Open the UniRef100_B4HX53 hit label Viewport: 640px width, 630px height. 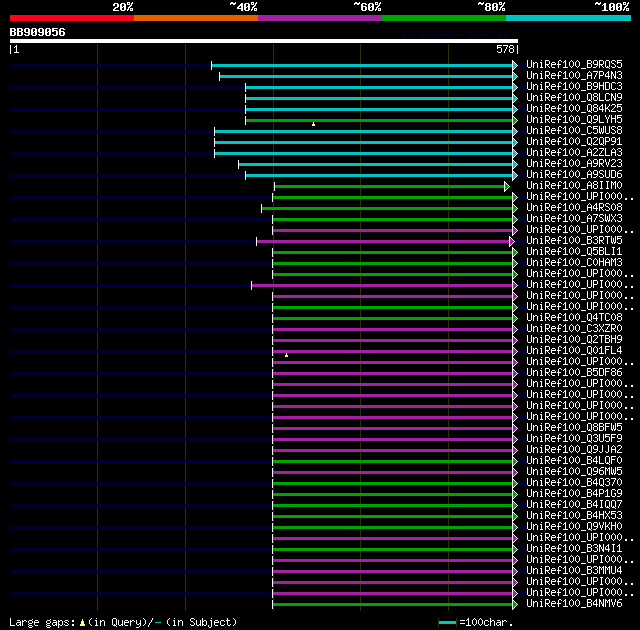(x=574, y=516)
